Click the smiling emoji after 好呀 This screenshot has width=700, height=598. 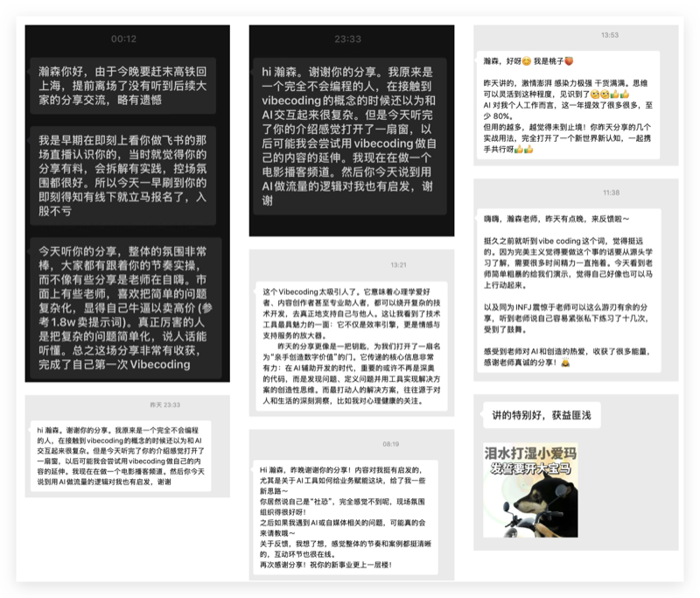click(528, 61)
